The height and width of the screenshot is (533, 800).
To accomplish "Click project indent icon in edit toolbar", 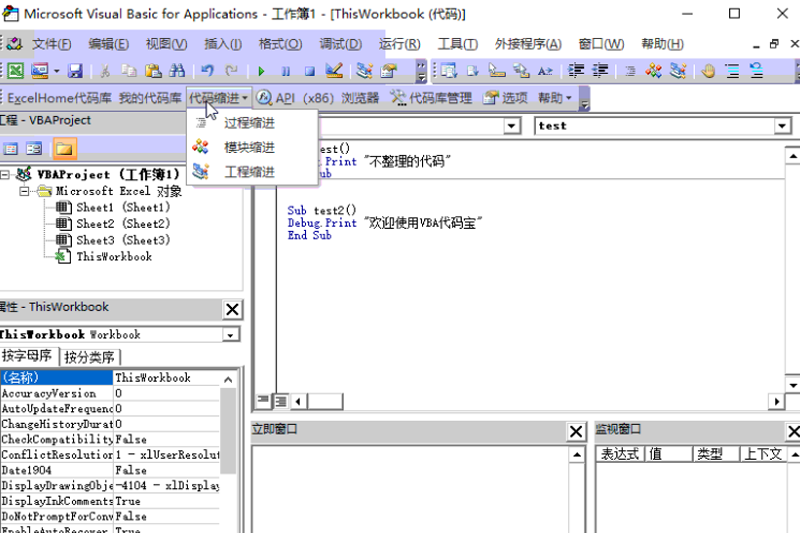I will coord(678,70).
